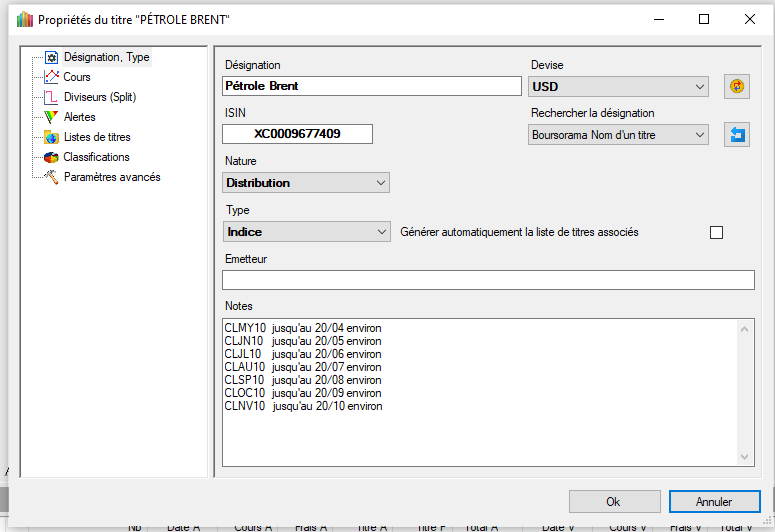775x532 pixels.
Task: Click the currency icon button beside Devise
Action: 736,87
